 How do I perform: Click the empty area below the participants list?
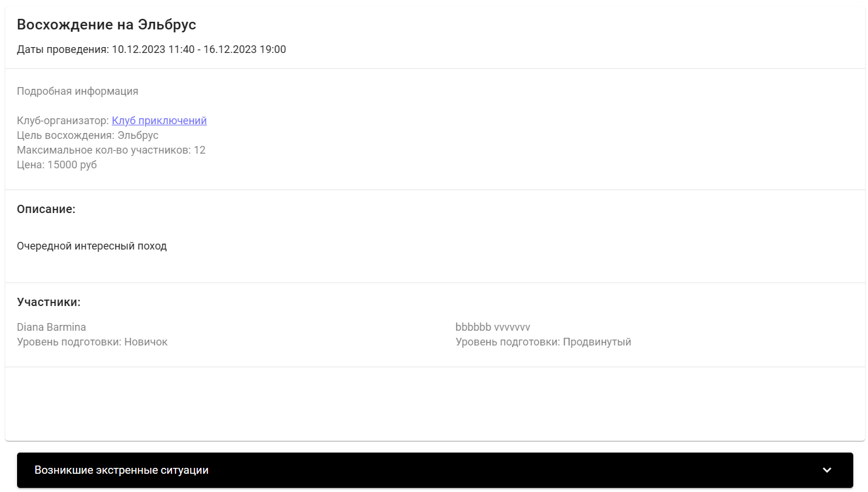[x=435, y=403]
